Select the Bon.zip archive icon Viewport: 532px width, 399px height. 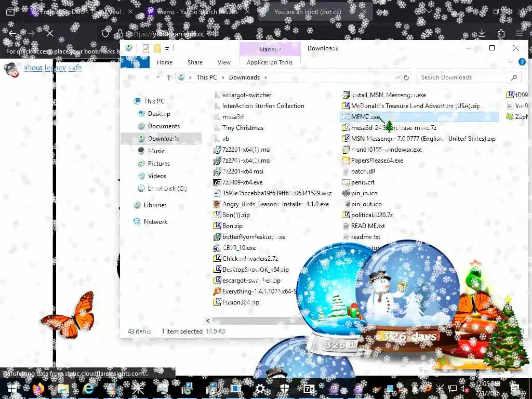point(217,226)
